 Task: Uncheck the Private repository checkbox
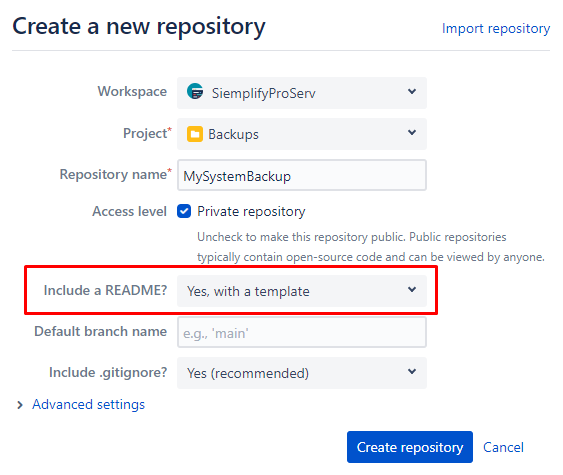tap(184, 211)
